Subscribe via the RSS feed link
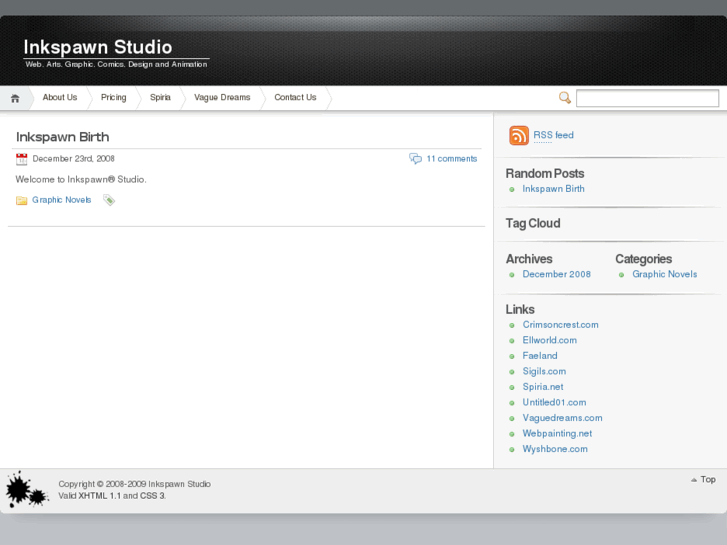The image size is (727, 545). point(554,135)
